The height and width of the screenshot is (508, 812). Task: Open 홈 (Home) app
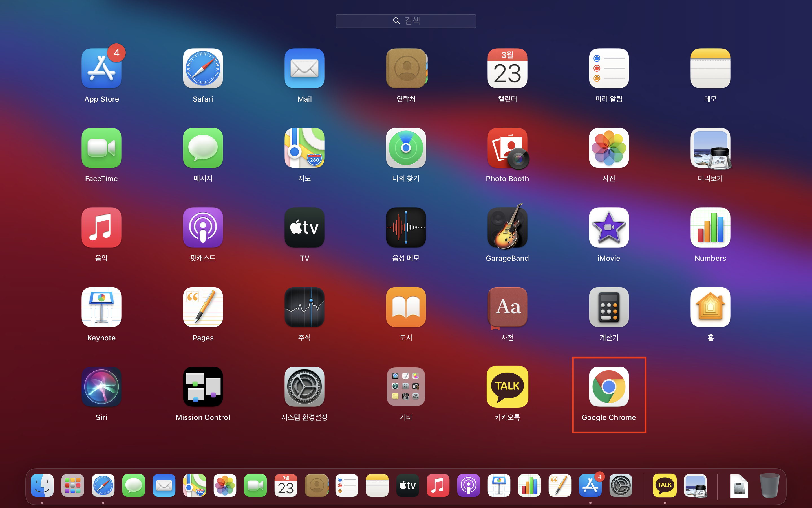710,307
